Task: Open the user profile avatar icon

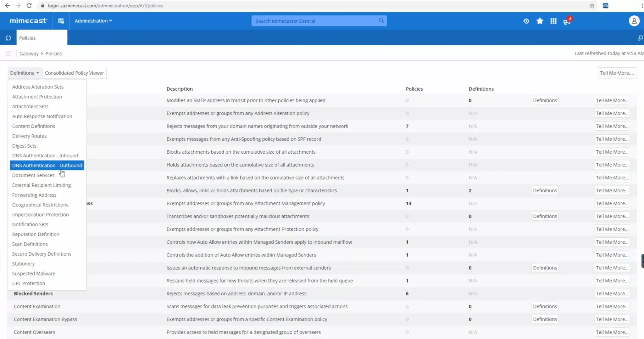Action: (634, 21)
